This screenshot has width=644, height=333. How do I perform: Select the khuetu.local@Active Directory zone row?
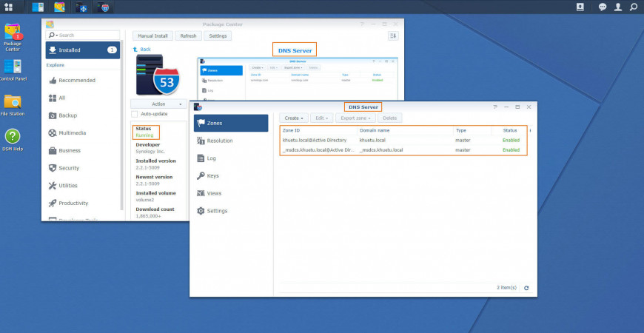[403, 141]
